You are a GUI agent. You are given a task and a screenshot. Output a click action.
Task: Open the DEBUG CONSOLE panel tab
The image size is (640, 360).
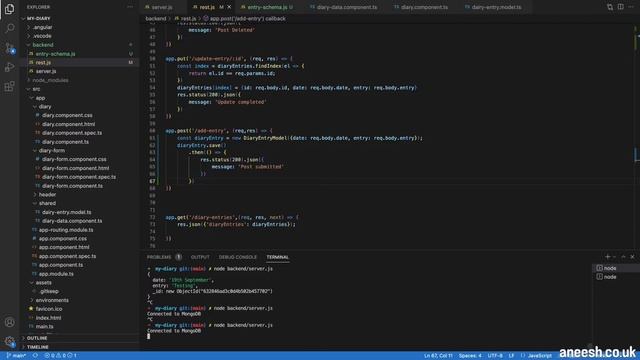click(238, 257)
